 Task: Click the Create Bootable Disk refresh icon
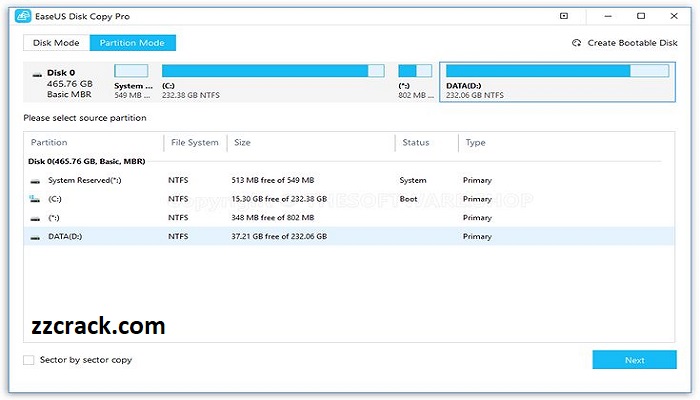tap(576, 43)
